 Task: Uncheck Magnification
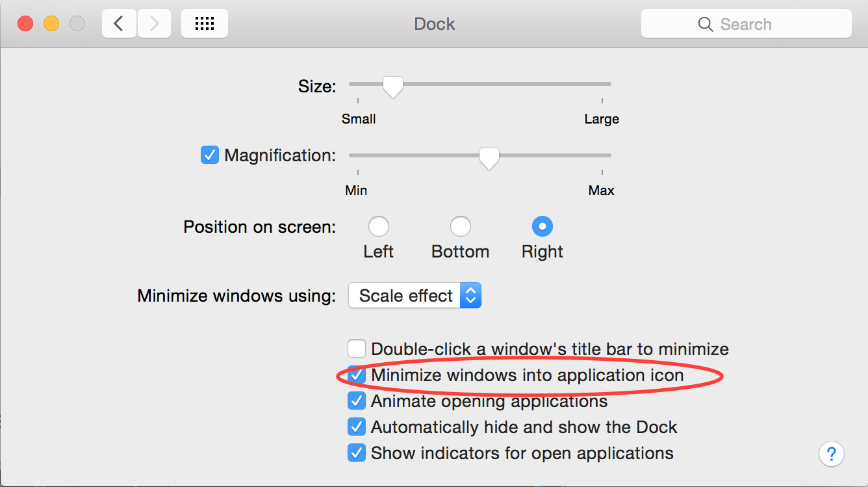pos(209,155)
